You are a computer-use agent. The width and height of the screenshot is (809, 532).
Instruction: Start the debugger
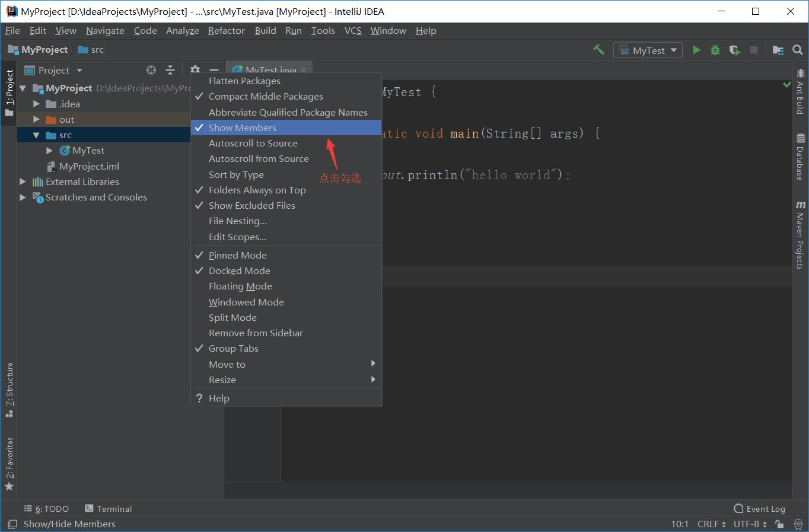(x=715, y=50)
